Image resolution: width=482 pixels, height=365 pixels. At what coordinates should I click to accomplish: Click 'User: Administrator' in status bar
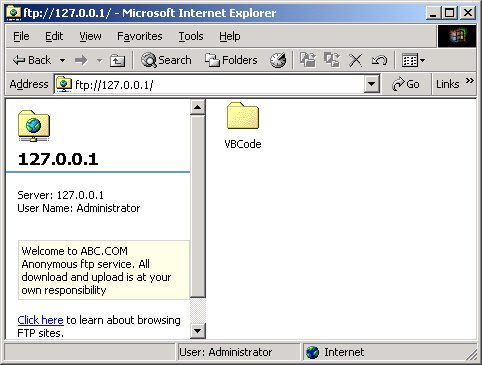(226, 352)
